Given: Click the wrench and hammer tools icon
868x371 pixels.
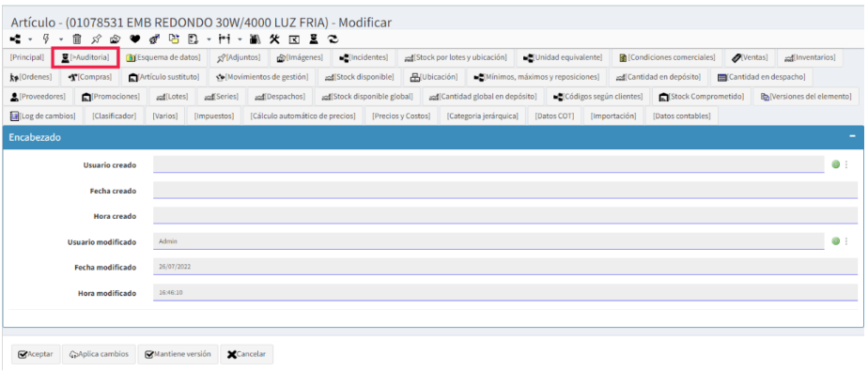Looking at the screenshot, I should [275, 39].
